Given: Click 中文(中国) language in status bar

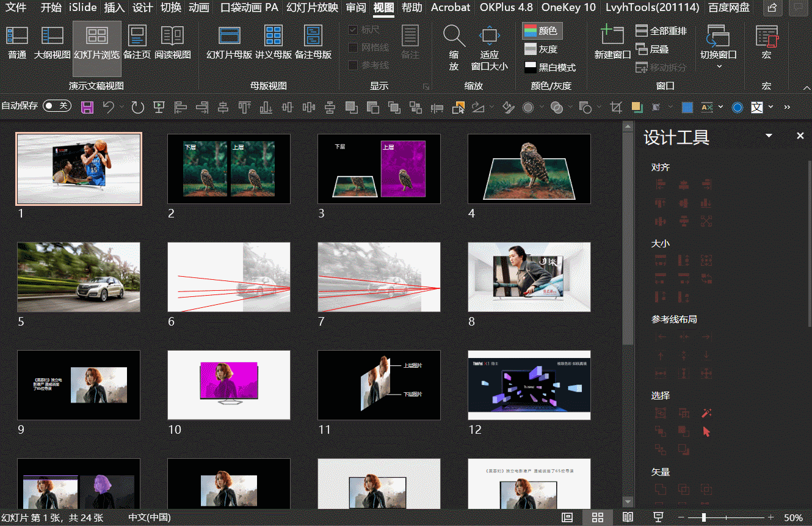Looking at the screenshot, I should point(150,517).
